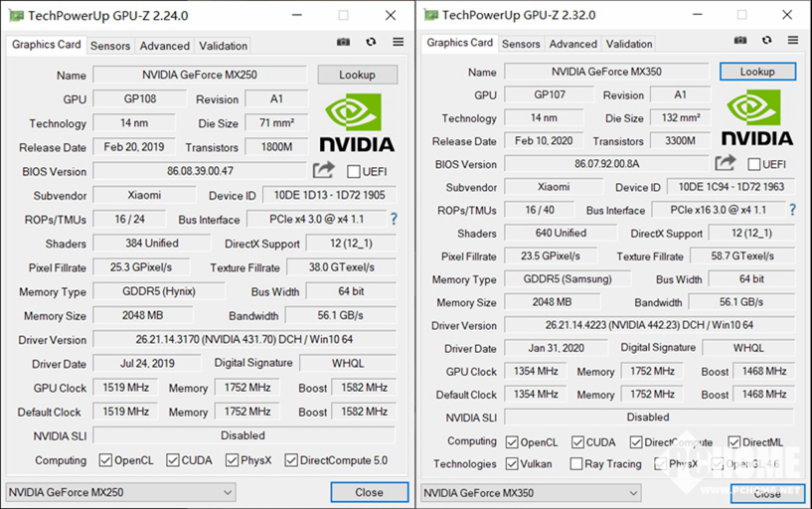Viewport: 812px width, 509px height.
Task: Click the NVIDIA logo in GPU-Z 2.24.0 window
Action: [356, 123]
